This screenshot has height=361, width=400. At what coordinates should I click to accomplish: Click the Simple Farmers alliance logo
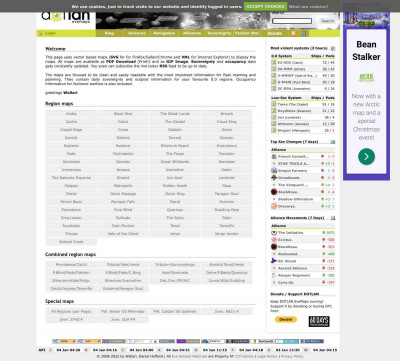tap(274, 171)
